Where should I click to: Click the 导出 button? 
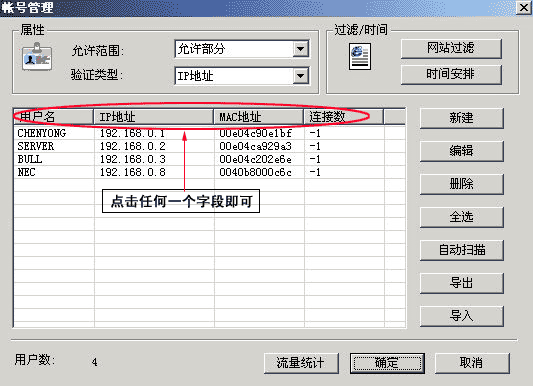coord(462,283)
